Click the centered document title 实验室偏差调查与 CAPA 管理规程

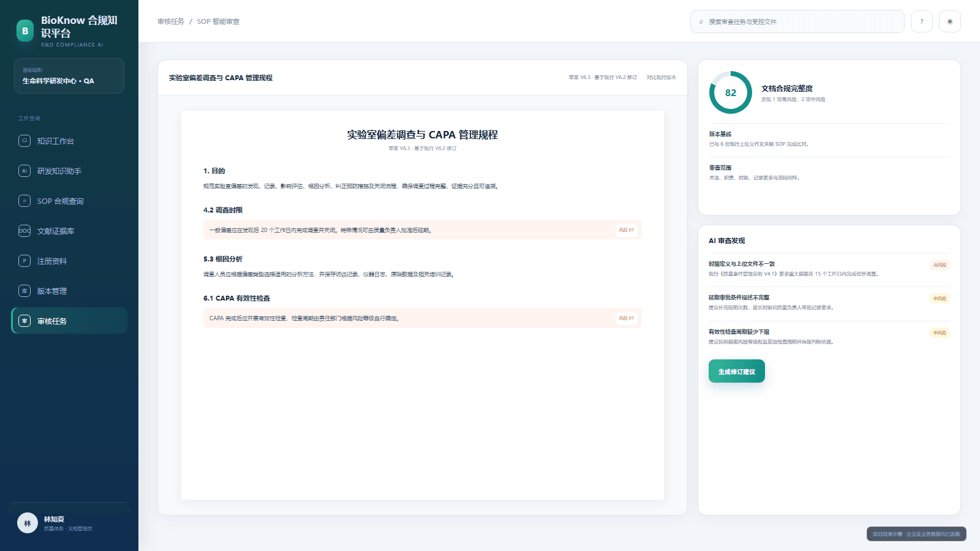point(423,135)
